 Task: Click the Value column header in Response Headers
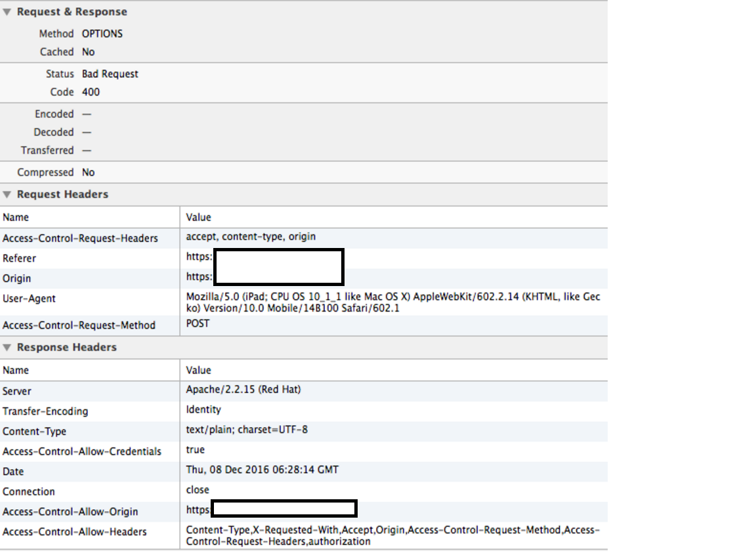click(198, 370)
